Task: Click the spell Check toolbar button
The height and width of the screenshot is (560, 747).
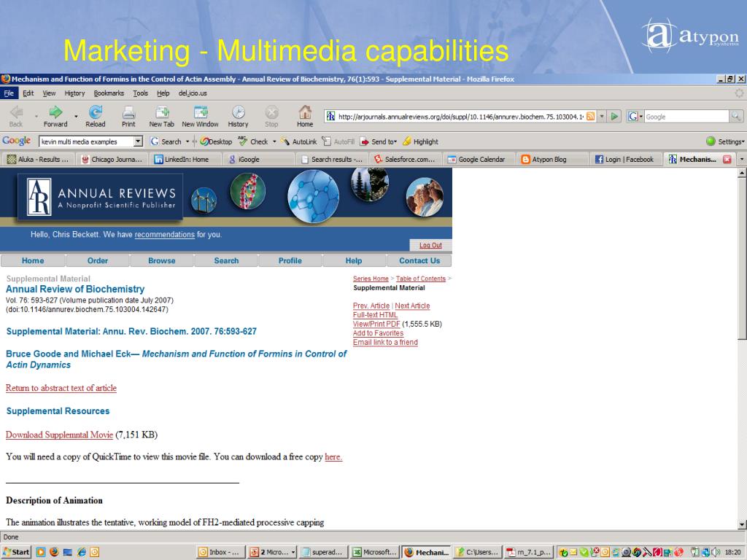Action: tap(253, 141)
